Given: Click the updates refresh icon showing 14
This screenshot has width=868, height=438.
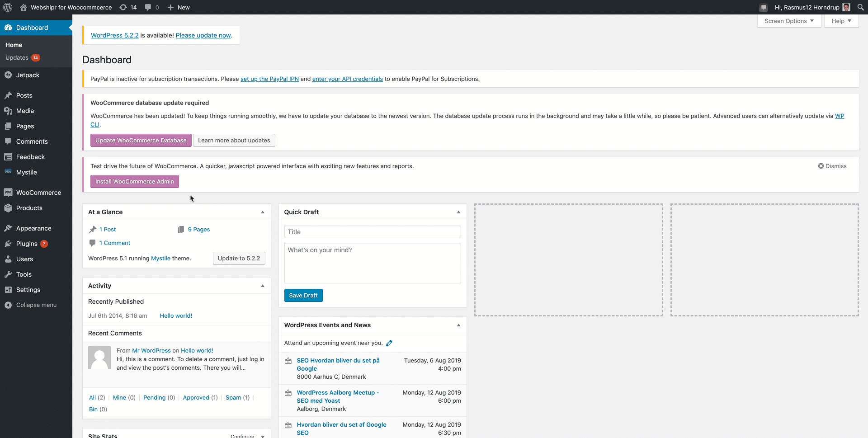Looking at the screenshot, I should tap(123, 7).
